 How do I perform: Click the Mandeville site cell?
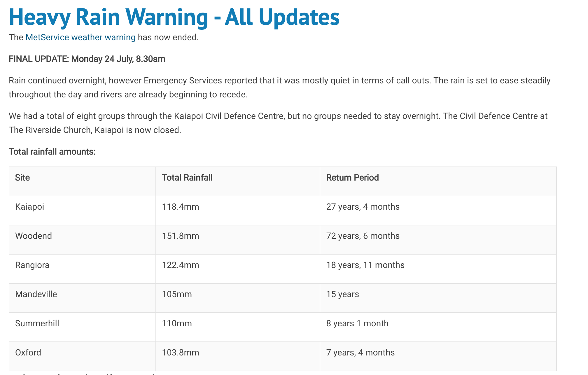(82, 298)
